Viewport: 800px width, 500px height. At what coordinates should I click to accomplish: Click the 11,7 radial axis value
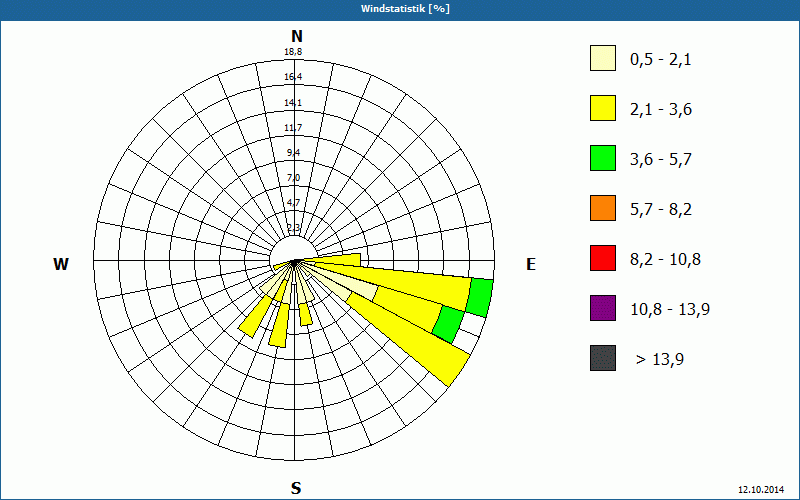293,128
